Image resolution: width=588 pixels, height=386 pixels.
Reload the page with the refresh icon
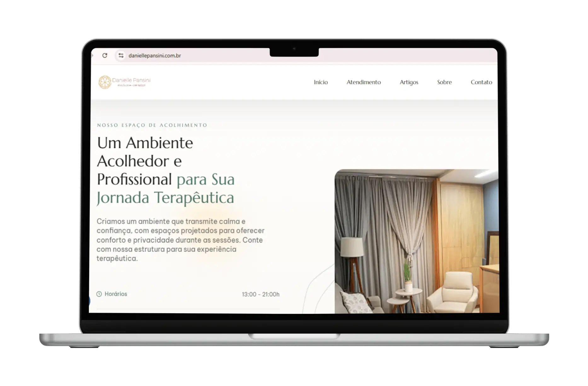pos(105,55)
